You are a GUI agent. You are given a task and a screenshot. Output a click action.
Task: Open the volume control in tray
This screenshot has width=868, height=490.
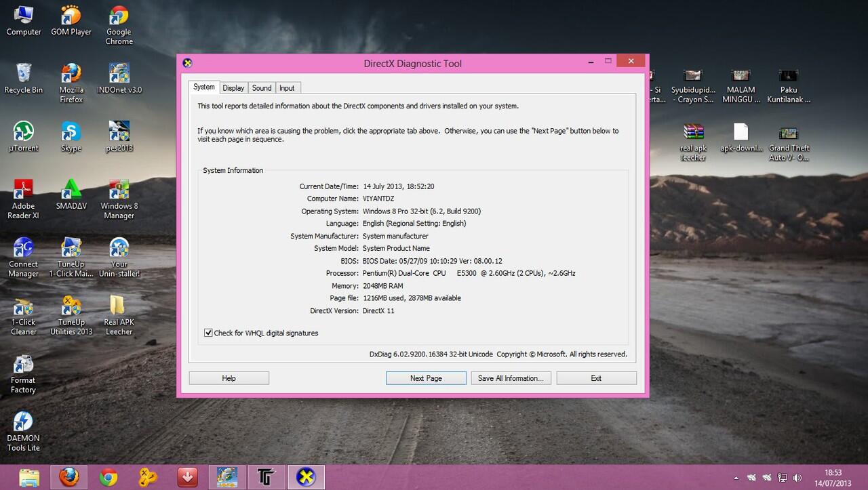point(797,478)
